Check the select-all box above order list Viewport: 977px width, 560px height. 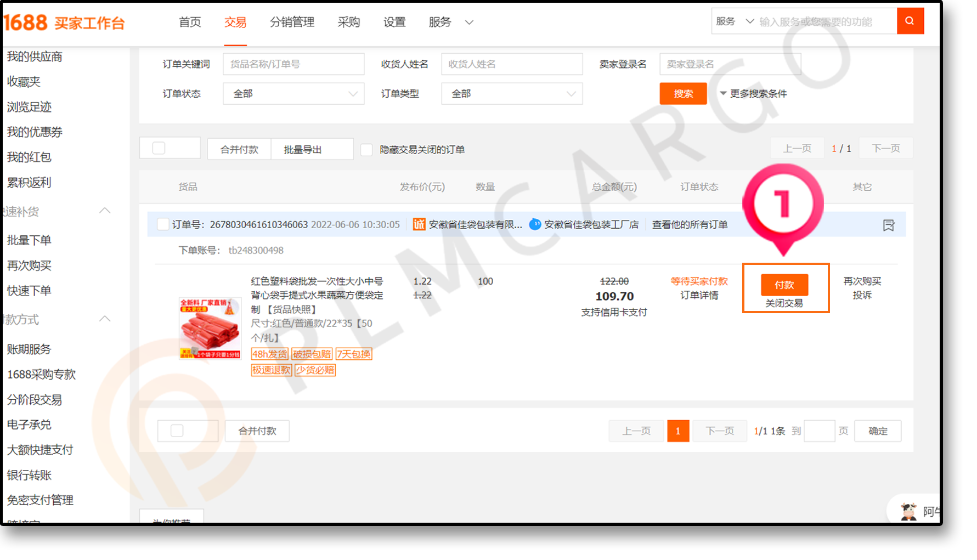(x=159, y=149)
